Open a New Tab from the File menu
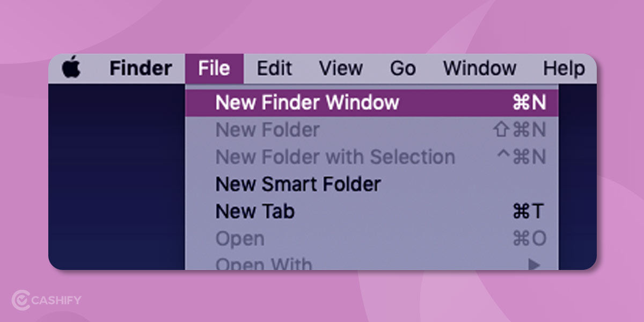This screenshot has height=322, width=644. coord(254,211)
